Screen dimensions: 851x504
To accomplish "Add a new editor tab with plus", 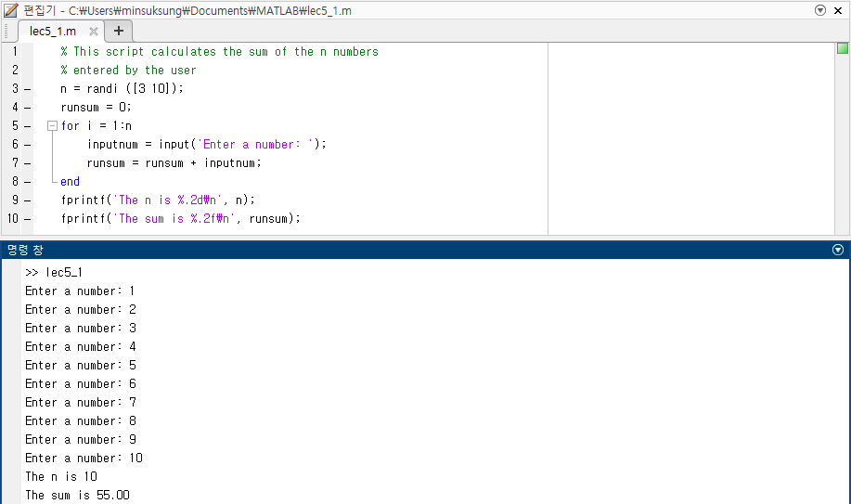I will [118, 31].
